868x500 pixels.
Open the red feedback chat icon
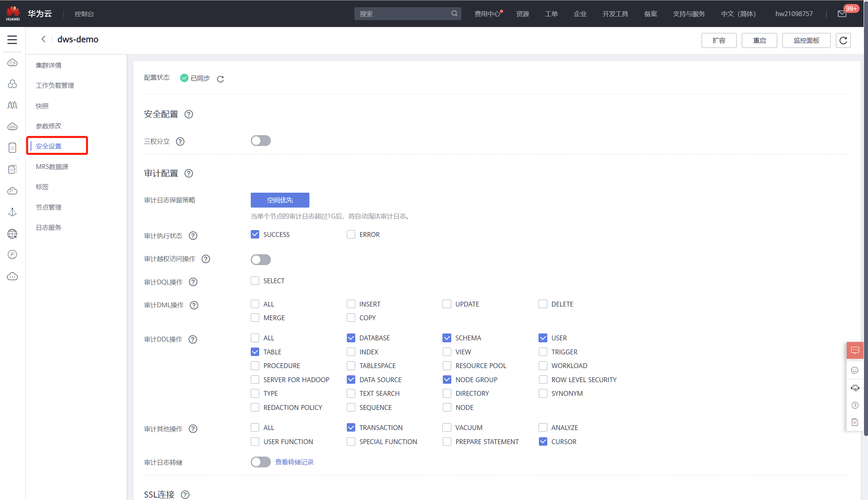click(x=855, y=350)
